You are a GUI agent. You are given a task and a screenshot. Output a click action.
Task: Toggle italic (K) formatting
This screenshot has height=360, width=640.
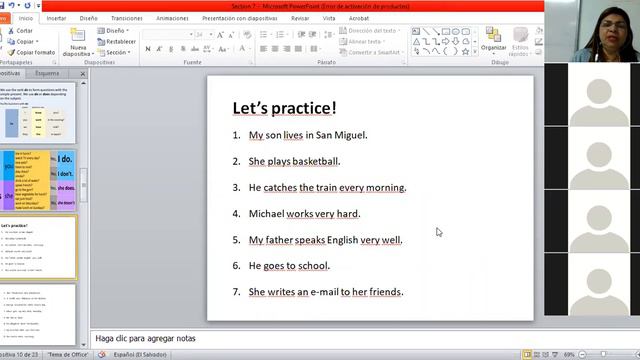[159, 49]
